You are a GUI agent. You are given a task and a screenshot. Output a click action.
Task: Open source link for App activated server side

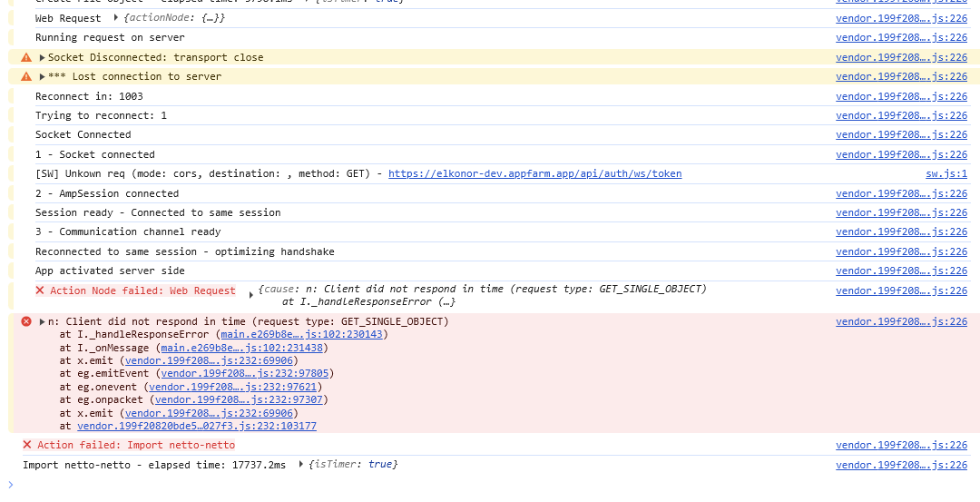point(901,271)
